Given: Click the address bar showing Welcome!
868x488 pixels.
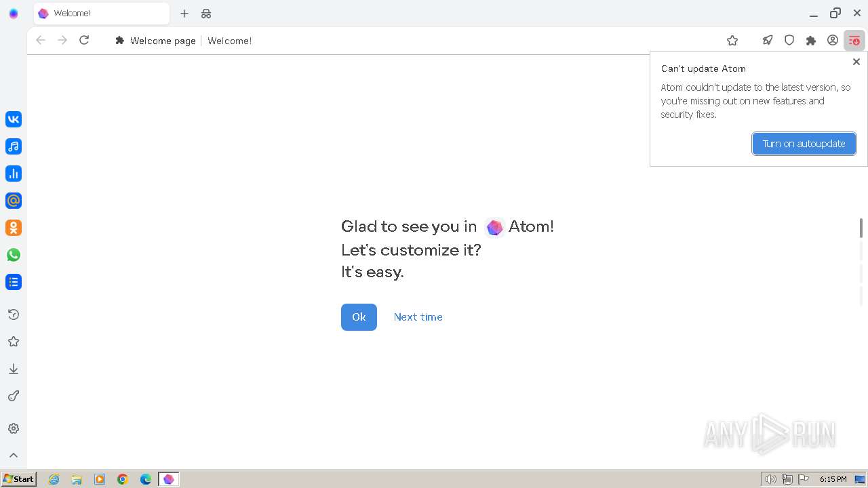Looking at the screenshot, I should click(229, 41).
